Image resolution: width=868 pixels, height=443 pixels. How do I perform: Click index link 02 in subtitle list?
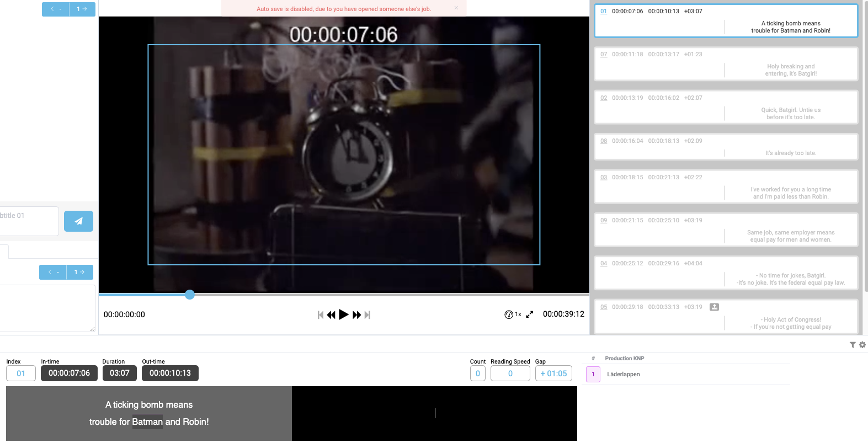pos(604,98)
